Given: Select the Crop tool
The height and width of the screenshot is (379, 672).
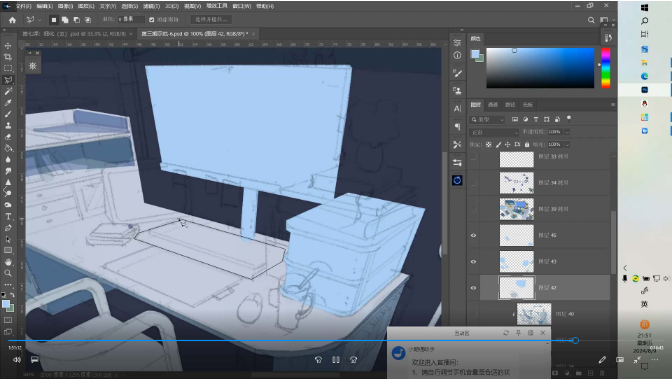Looking at the screenshot, I should (x=8, y=57).
